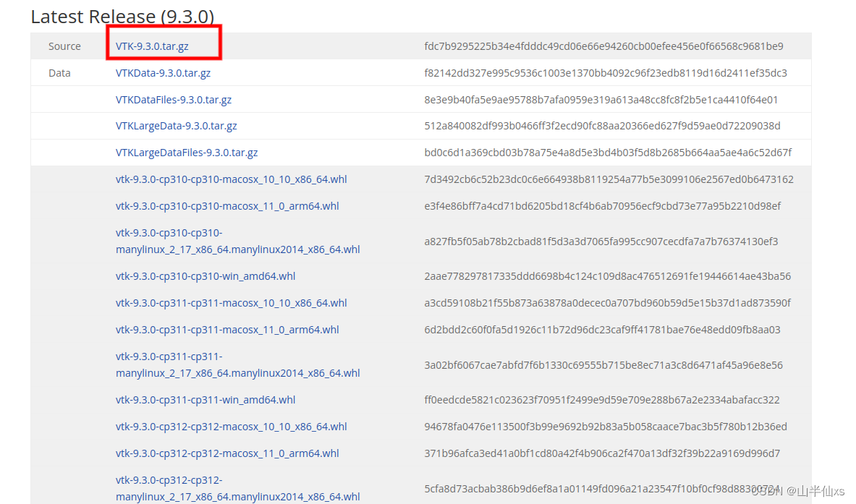Select hash starting f82142dd327e for VTKData
The width and height of the screenshot is (856, 504).
click(x=606, y=73)
